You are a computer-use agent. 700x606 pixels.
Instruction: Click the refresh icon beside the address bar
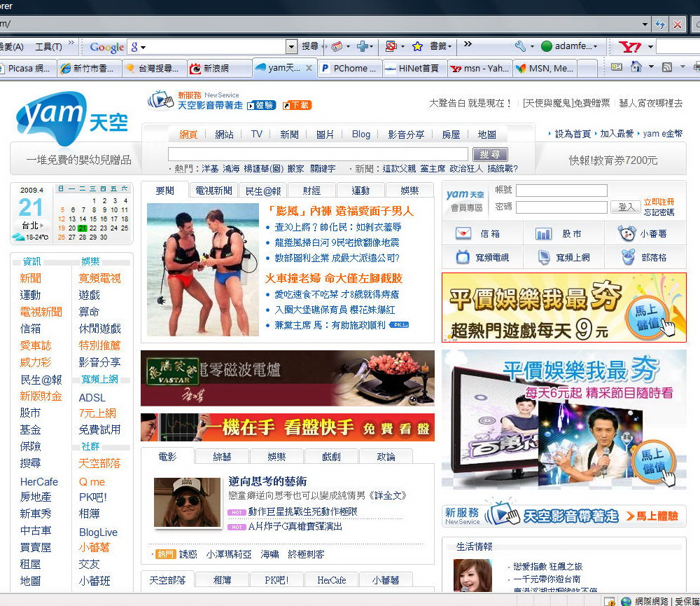tap(660, 24)
